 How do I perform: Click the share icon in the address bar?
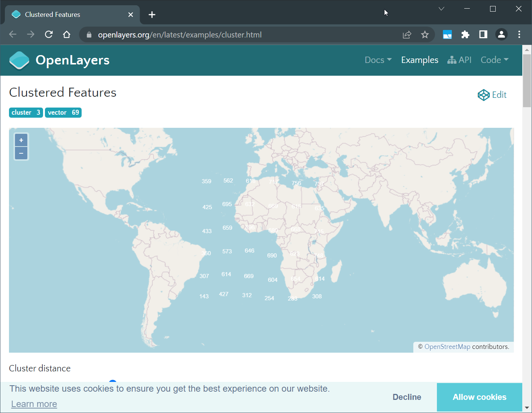pyautogui.click(x=407, y=34)
